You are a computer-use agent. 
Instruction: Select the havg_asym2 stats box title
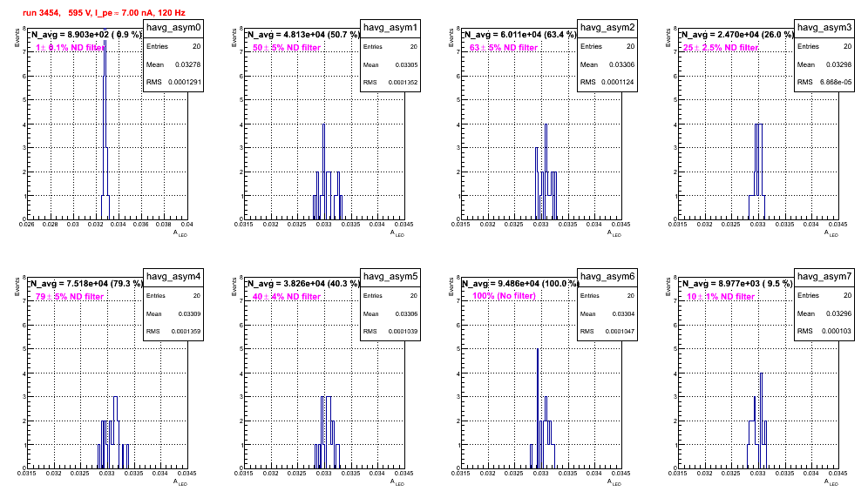click(x=607, y=28)
